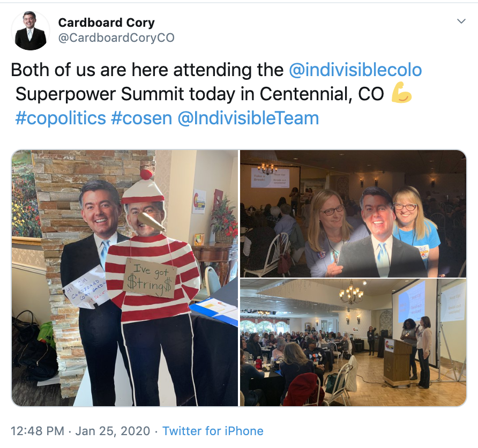Open the Twitter for iPhone source link
This screenshot has width=478, height=448.
point(213,431)
